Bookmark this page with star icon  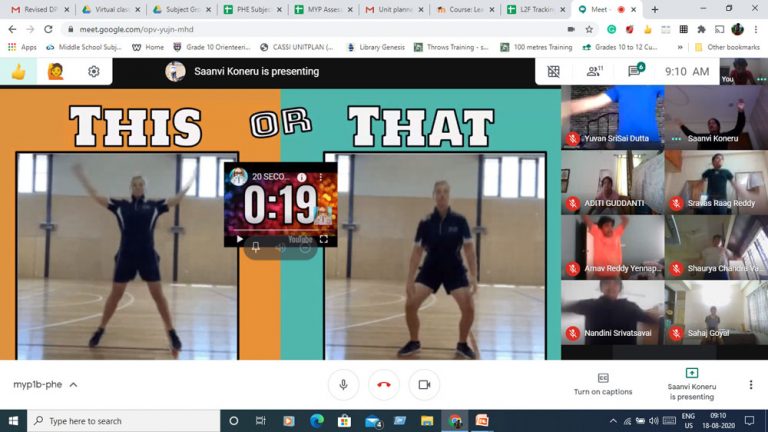pos(589,29)
